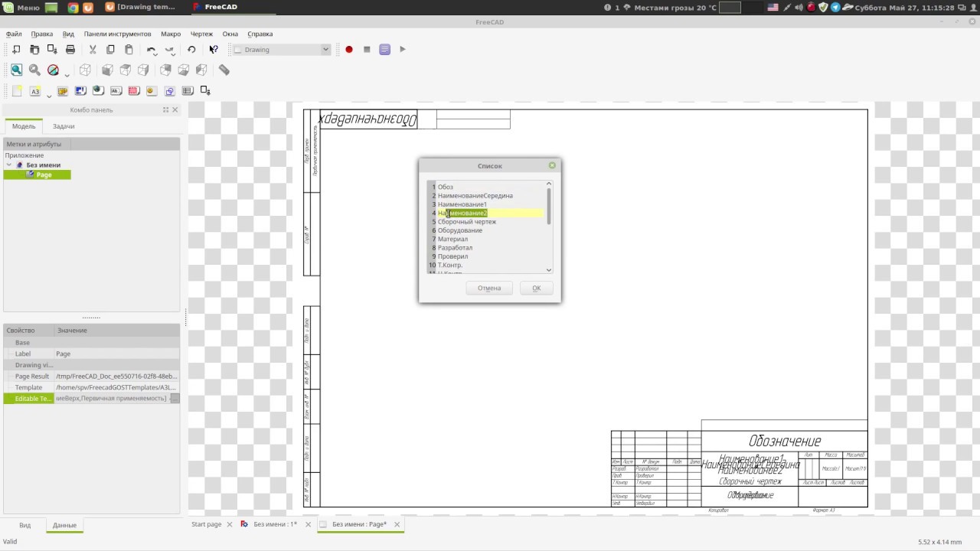Viewport: 980px width, 551px height.
Task: Switch to the Модель tab
Action: coord(23,126)
